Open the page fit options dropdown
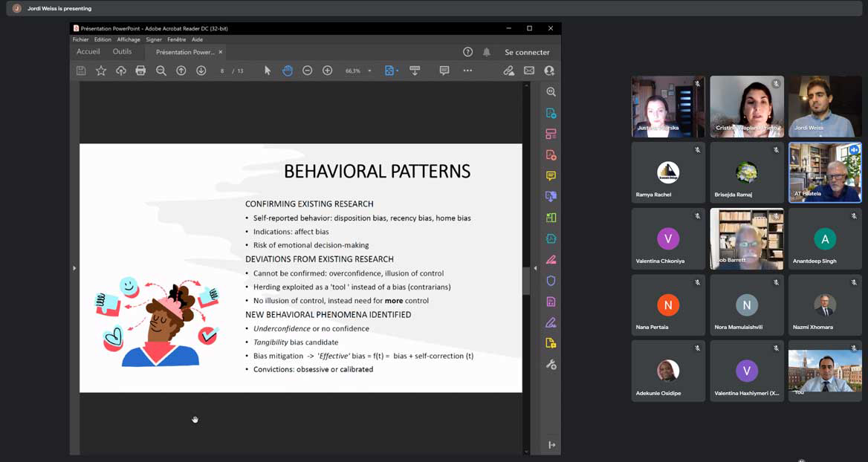This screenshot has height=462, width=868. click(x=391, y=71)
